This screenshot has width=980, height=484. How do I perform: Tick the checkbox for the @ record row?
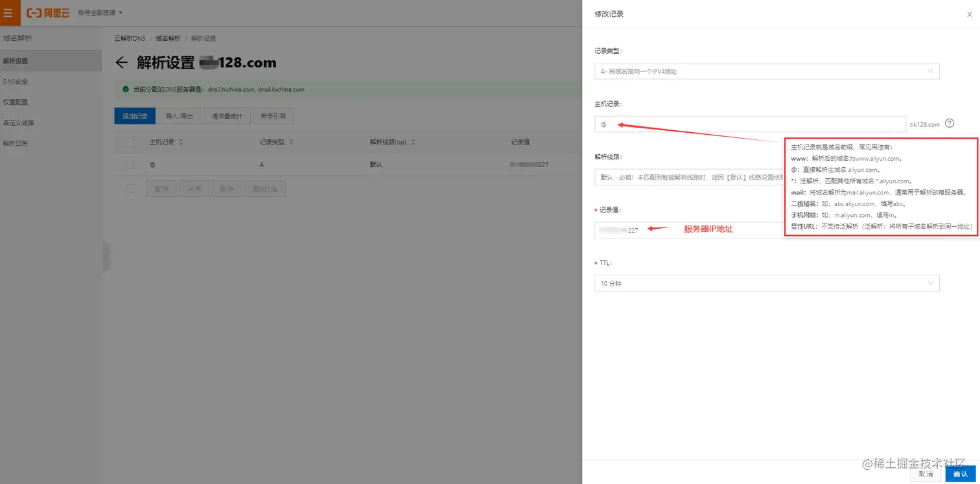point(130,165)
